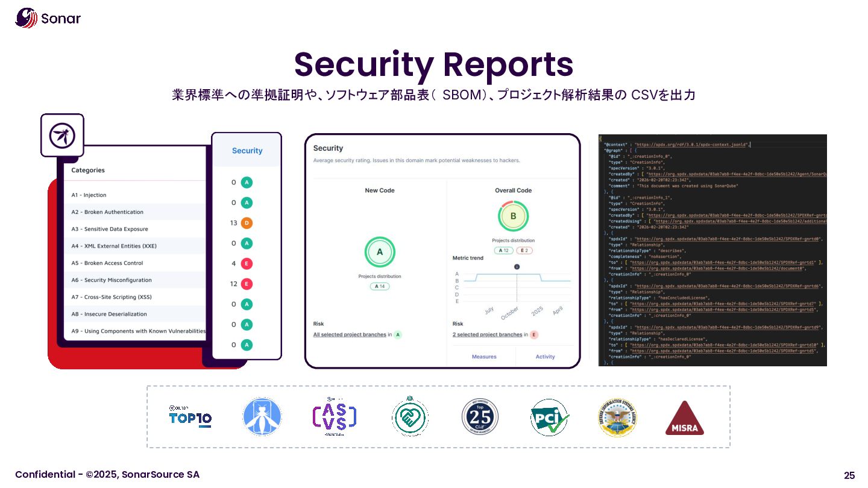Viewport: 868px width, 488px height.
Task: Click the 'October' label on the trend axis
Action: click(509, 313)
